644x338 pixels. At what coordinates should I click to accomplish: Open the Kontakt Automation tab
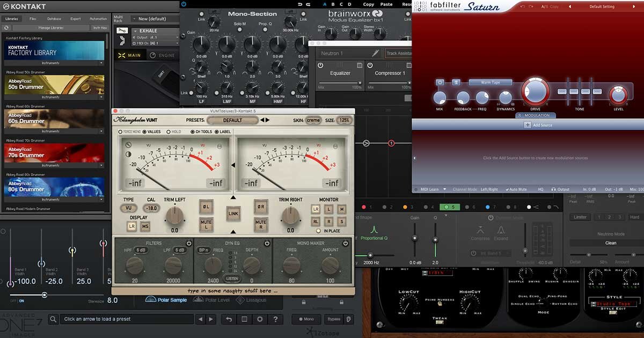pos(98,19)
